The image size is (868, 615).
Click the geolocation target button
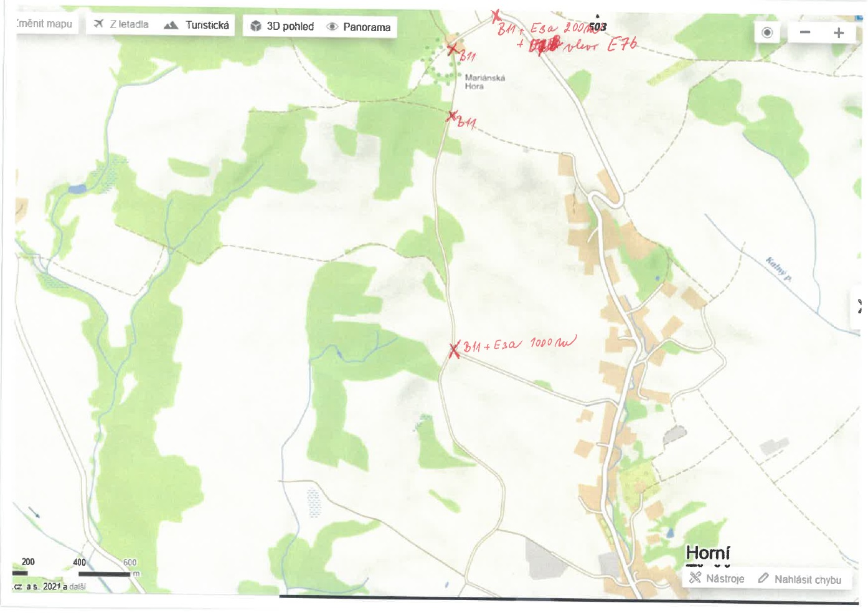click(x=767, y=32)
